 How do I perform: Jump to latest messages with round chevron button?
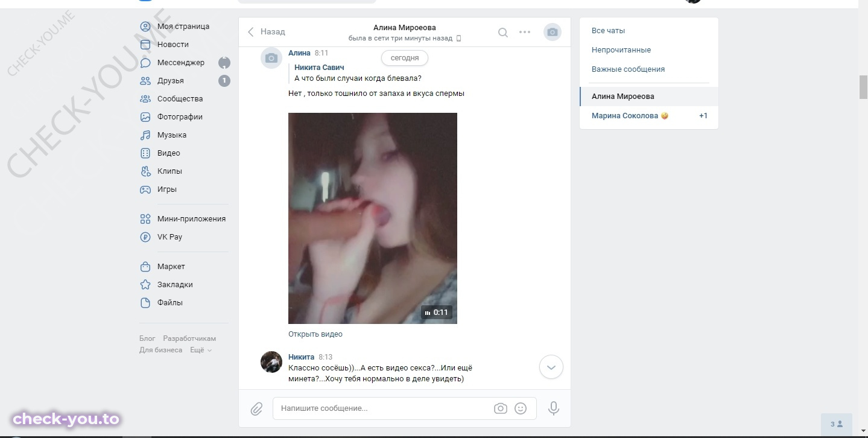[551, 367]
